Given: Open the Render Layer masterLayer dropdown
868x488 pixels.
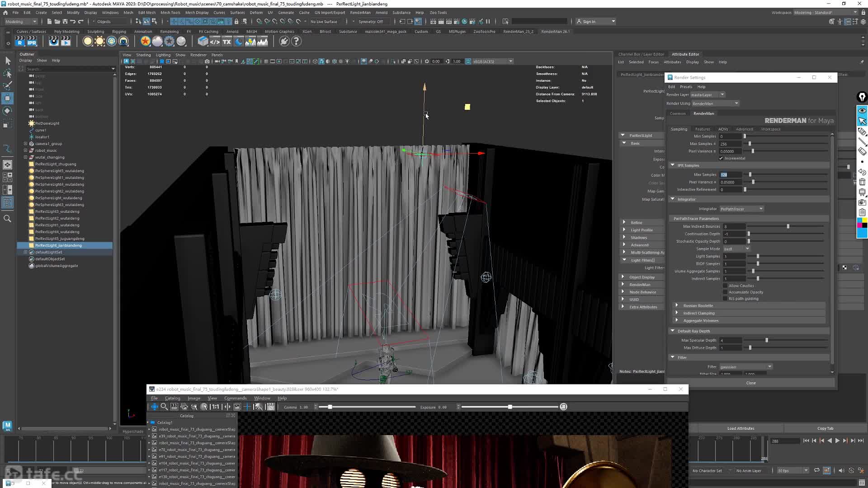Looking at the screenshot, I should click(708, 94).
